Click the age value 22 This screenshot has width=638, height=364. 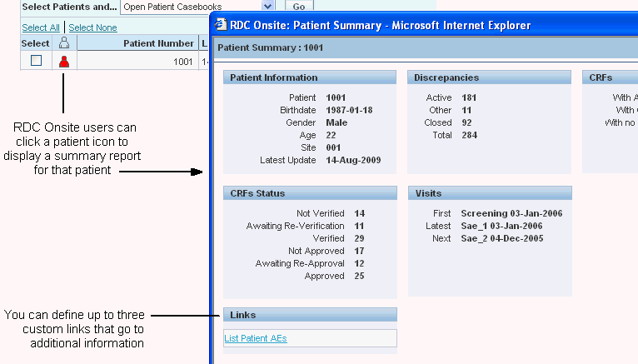pos(331,135)
